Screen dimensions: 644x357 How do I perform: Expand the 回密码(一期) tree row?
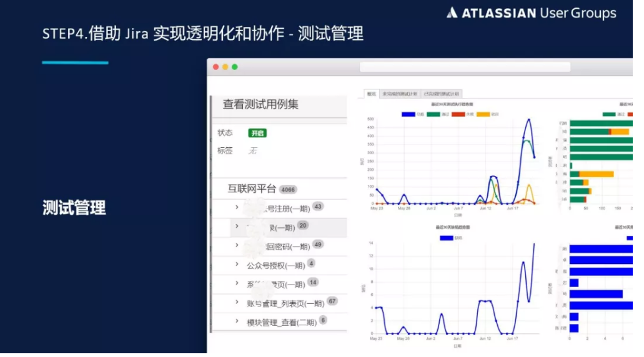[237, 245]
